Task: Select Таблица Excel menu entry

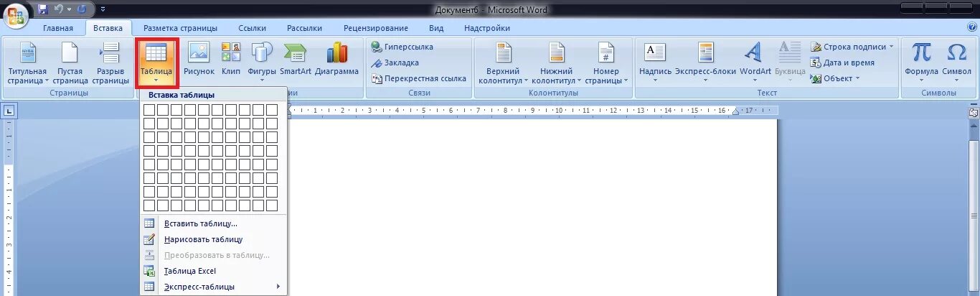Action: (214, 271)
